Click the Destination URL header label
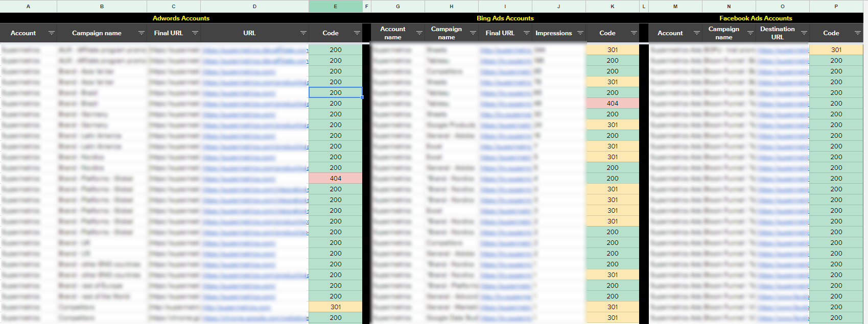 click(x=777, y=33)
